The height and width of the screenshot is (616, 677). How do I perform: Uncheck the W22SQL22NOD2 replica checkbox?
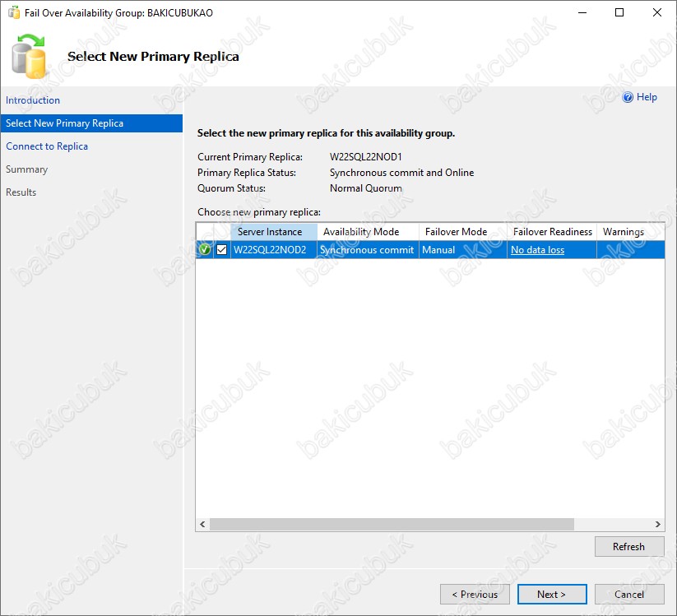(x=221, y=250)
